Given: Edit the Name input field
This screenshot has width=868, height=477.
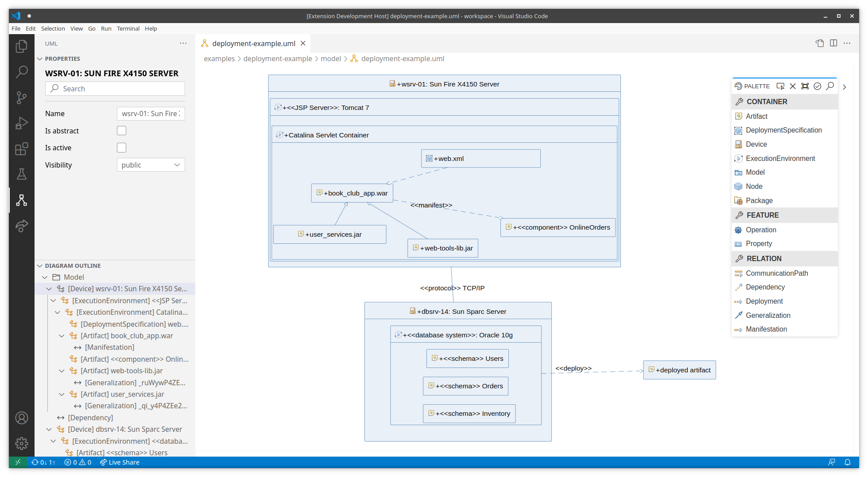Looking at the screenshot, I should [x=151, y=113].
